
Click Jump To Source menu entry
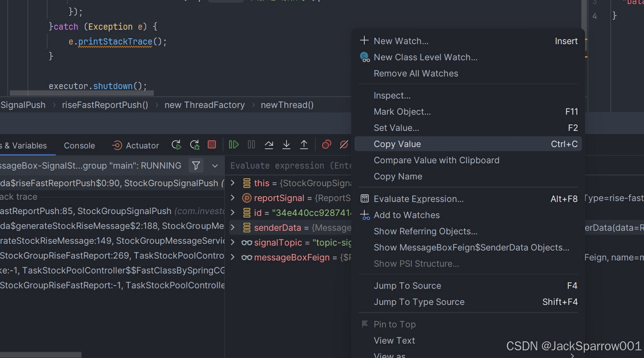click(407, 286)
